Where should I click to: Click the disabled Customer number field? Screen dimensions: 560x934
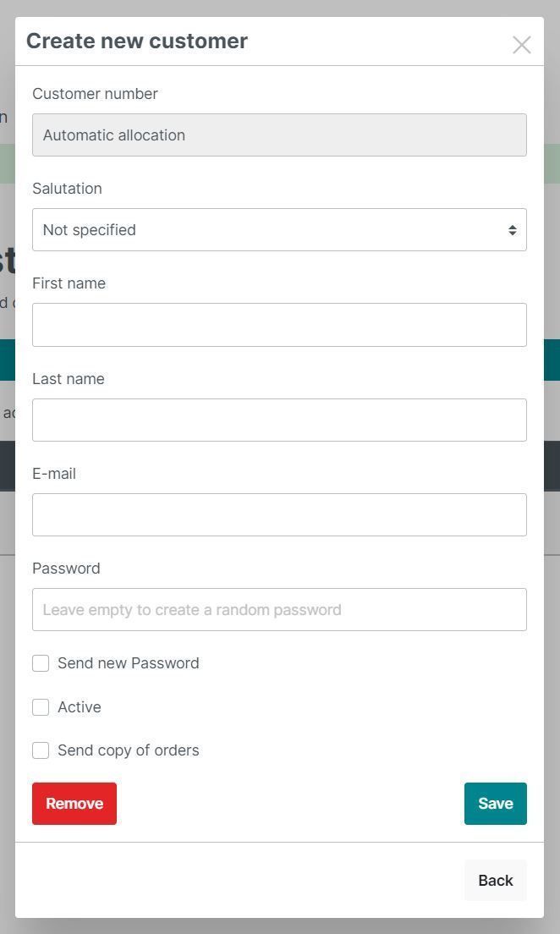(x=279, y=135)
